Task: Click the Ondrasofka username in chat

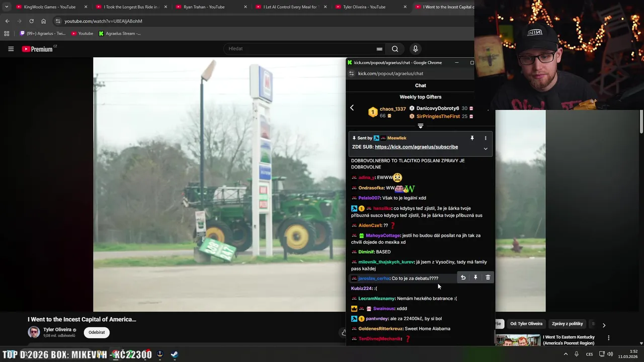Action: point(371,188)
